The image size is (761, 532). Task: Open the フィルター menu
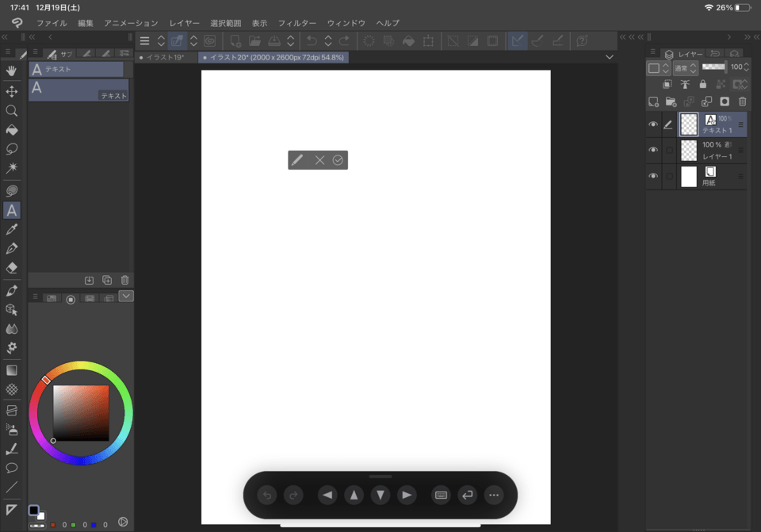(x=296, y=23)
